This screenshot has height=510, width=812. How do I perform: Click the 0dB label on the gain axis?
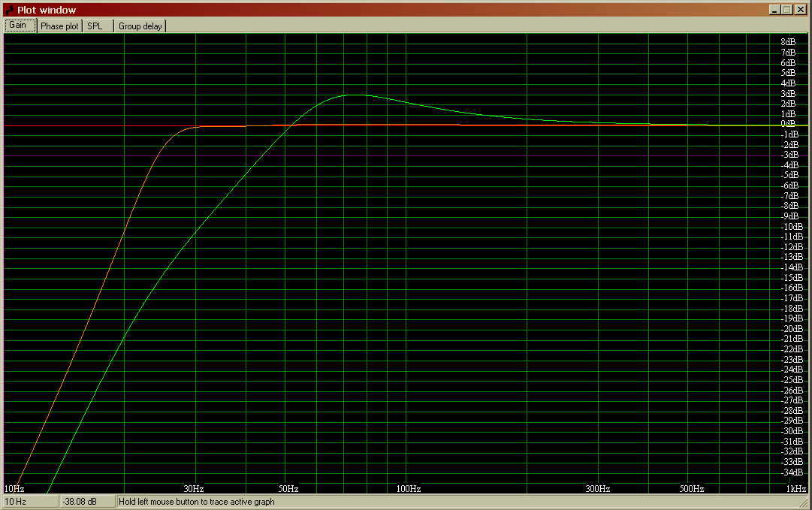[x=788, y=124]
